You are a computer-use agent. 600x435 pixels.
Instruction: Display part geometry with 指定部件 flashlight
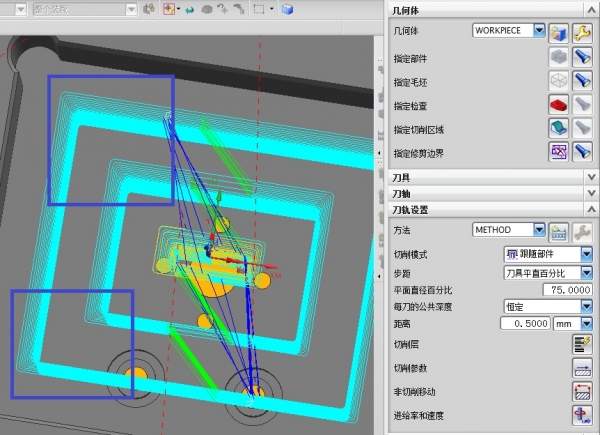tap(582, 57)
